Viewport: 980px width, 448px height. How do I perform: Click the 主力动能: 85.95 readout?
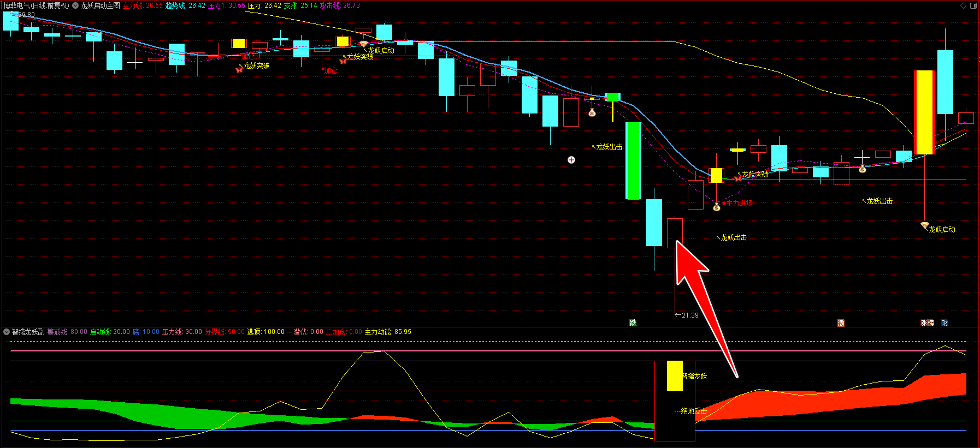pyautogui.click(x=388, y=332)
